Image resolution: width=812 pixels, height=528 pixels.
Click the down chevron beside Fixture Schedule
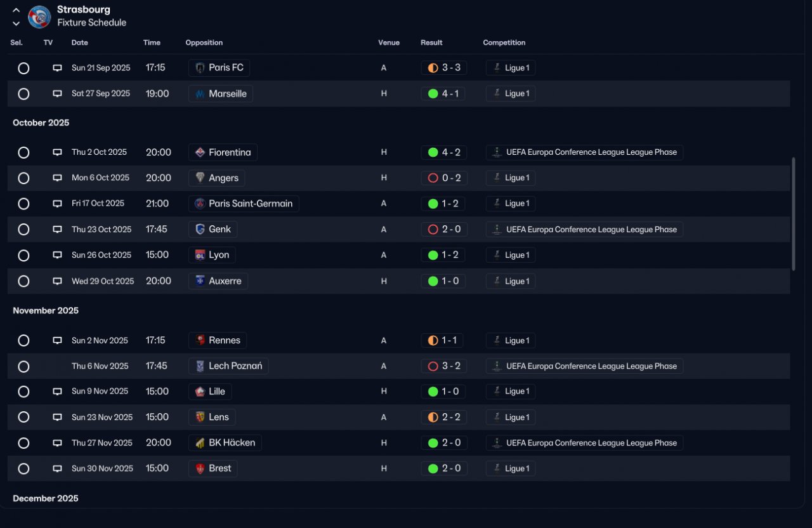point(16,23)
